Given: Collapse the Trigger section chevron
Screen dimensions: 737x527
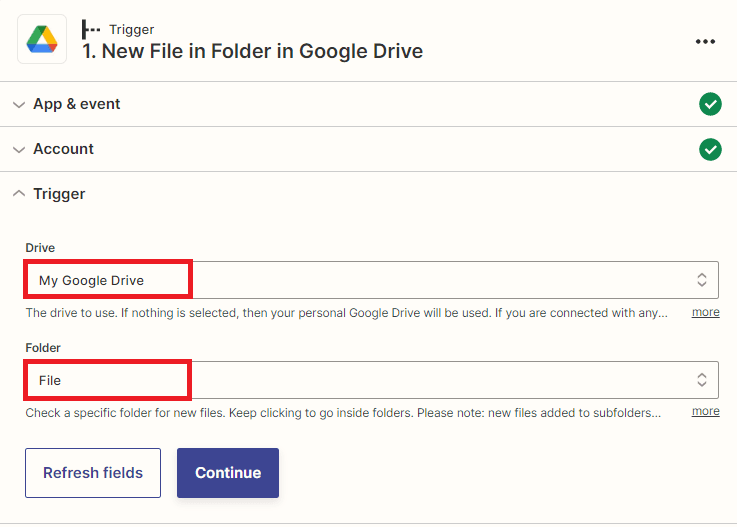Looking at the screenshot, I should [x=19, y=194].
